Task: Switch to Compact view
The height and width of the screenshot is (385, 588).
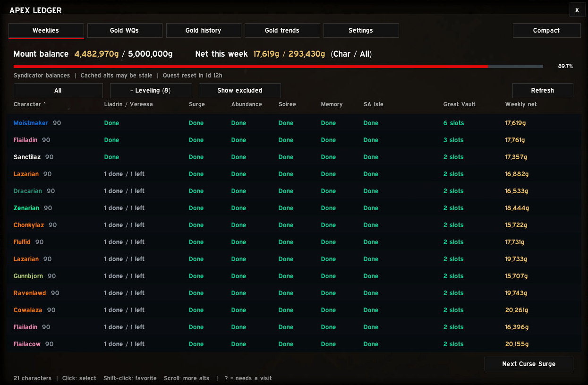Action: (x=546, y=30)
